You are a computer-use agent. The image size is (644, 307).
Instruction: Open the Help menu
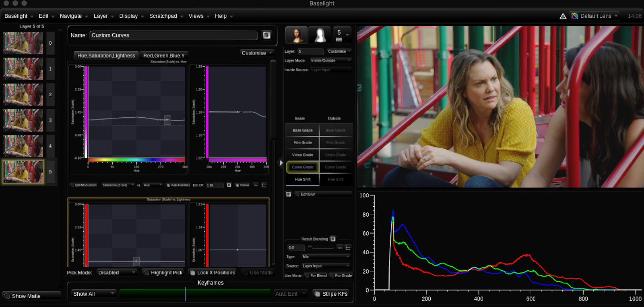(x=224, y=16)
